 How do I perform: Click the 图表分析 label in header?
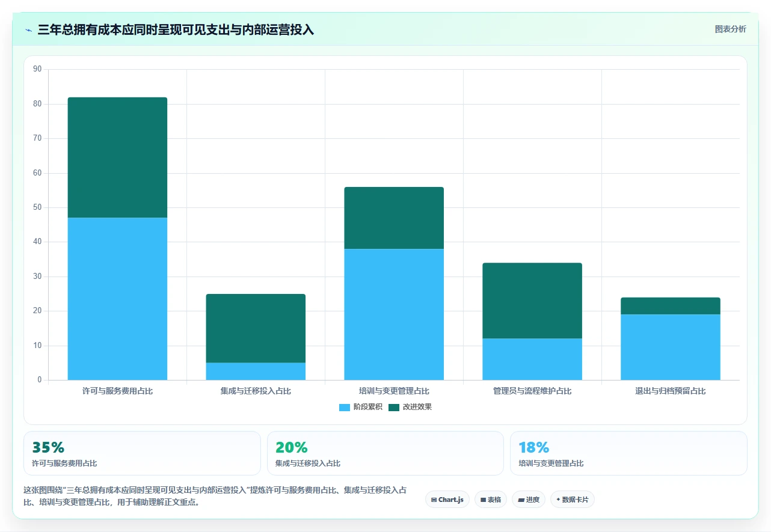(x=730, y=29)
